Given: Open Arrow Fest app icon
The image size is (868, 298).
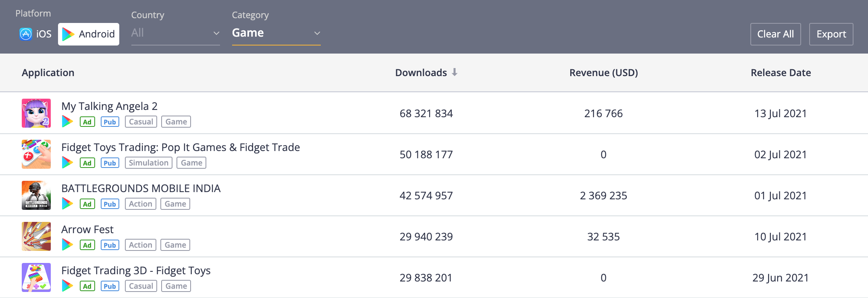Looking at the screenshot, I should [x=36, y=236].
